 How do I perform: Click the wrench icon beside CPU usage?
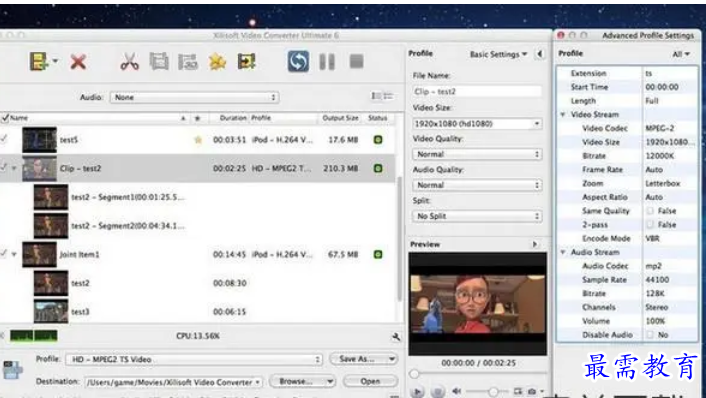pos(396,336)
